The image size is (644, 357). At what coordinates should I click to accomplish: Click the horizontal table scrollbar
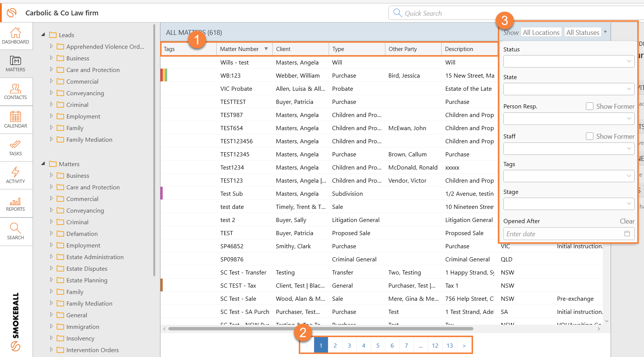tap(321, 329)
